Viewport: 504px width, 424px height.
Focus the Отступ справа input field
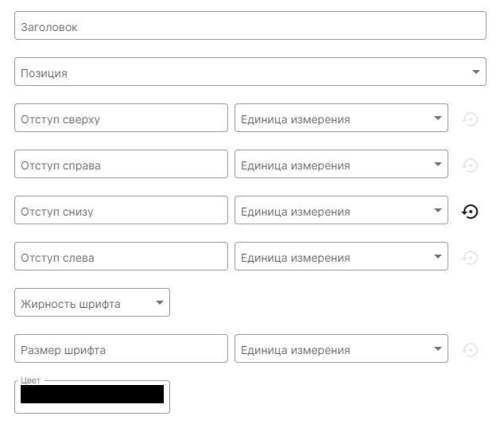[121, 164]
